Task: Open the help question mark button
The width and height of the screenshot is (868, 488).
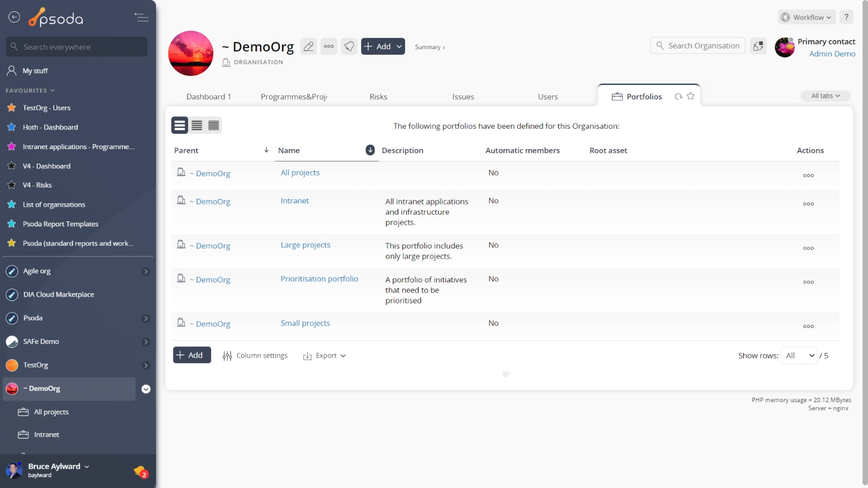Action: 846,18
